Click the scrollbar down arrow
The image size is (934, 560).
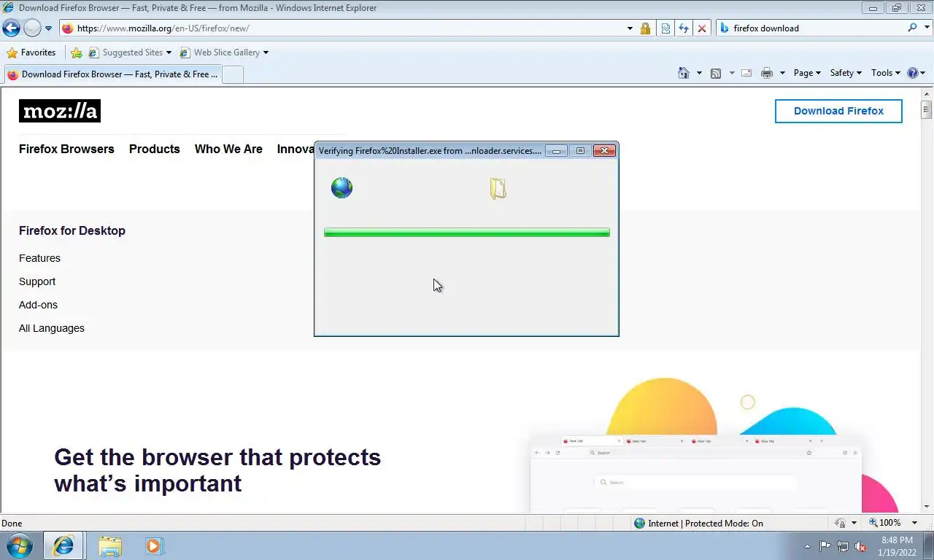pyautogui.click(x=927, y=507)
